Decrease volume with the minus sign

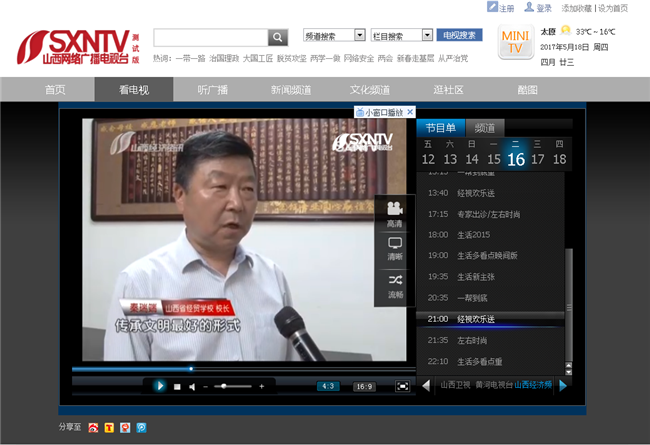click(x=205, y=387)
